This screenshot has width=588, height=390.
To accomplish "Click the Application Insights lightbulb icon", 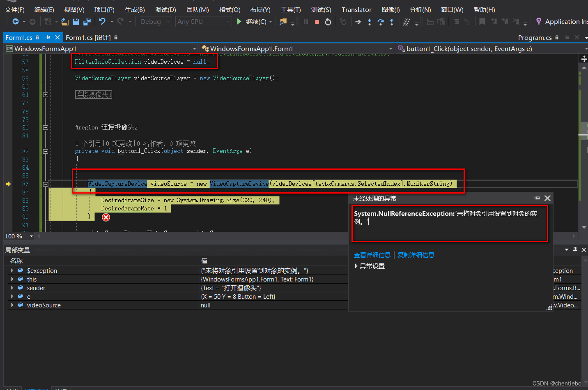I will click(539, 21).
